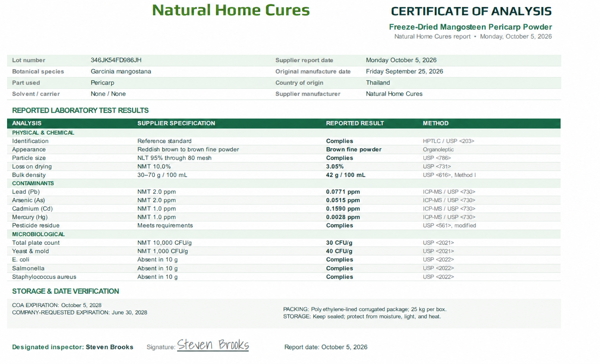Click the handwritten Steven Brooks signature
This screenshot has width=600, height=364.
[x=213, y=345]
